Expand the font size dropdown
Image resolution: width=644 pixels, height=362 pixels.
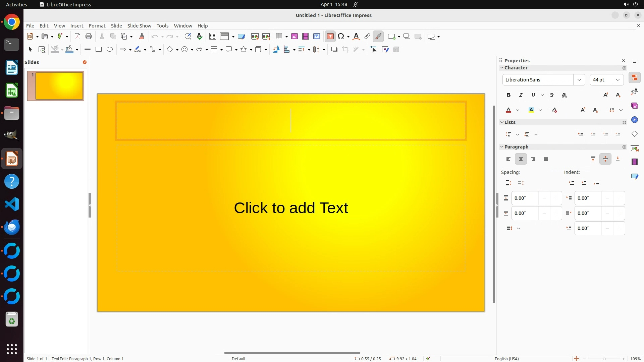point(618,80)
